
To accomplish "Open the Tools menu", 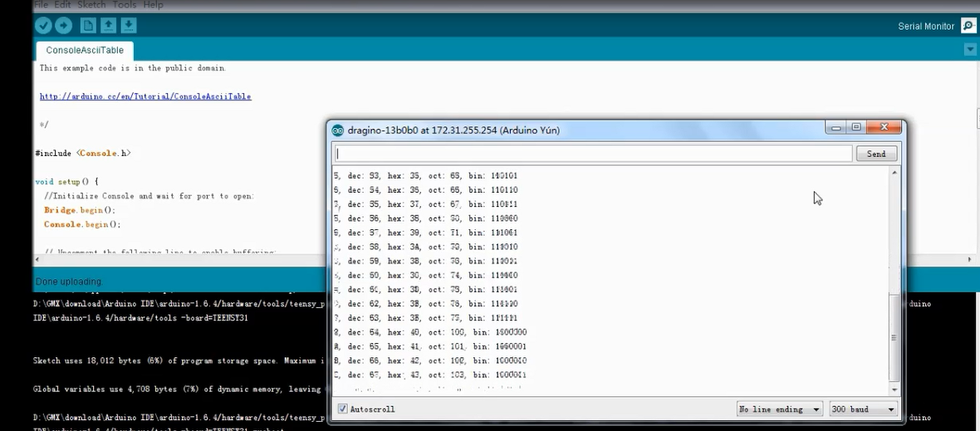I will point(125,4).
